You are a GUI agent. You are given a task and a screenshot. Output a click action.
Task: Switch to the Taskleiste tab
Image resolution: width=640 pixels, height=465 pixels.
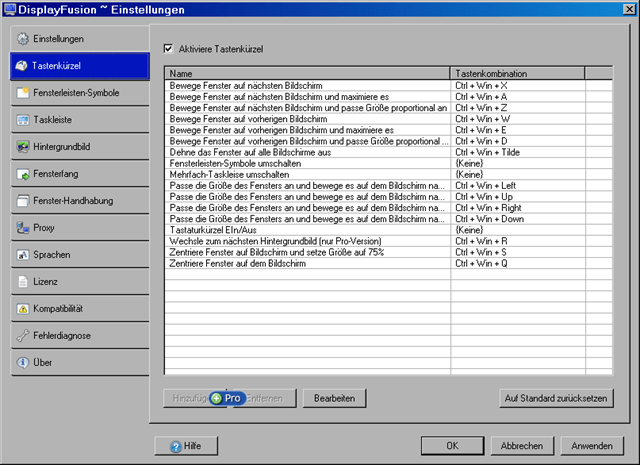coord(80,120)
